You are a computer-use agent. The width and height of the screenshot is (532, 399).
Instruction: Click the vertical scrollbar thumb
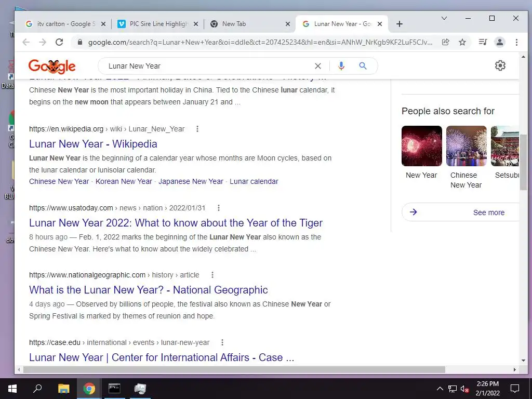tap(523, 162)
